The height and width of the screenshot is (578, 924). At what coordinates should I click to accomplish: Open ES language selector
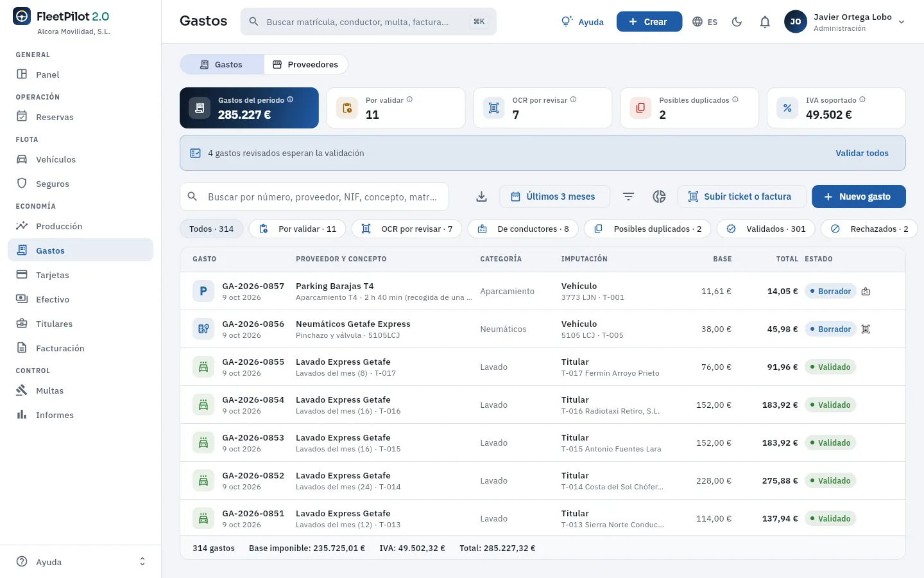pyautogui.click(x=705, y=22)
